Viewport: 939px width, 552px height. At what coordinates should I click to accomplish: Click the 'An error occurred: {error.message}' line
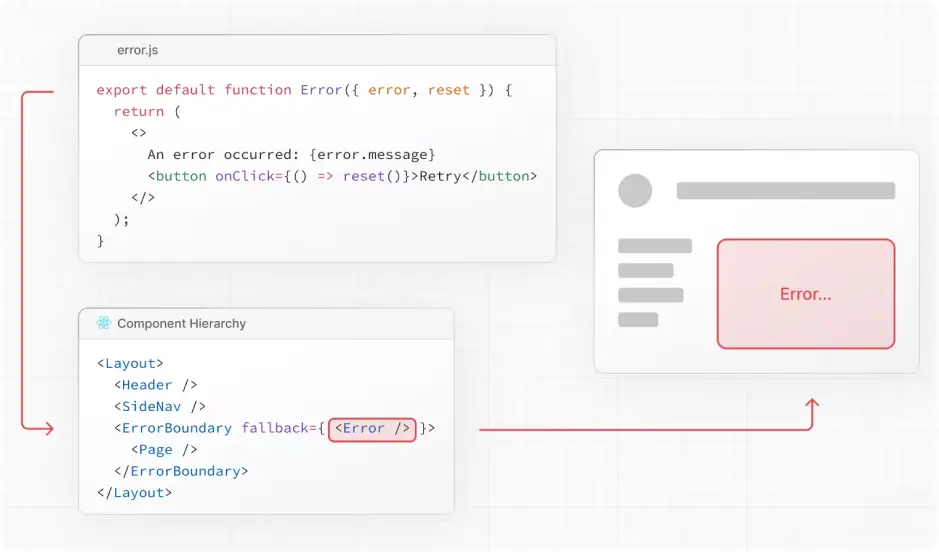[291, 154]
